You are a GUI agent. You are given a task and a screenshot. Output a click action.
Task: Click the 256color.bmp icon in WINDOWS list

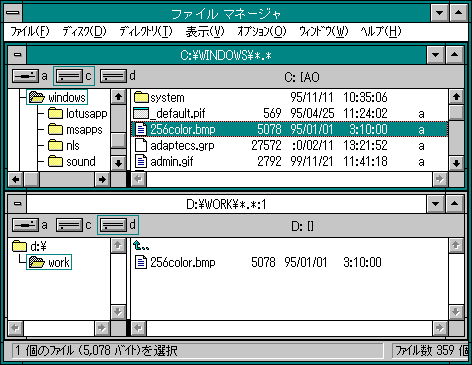(x=141, y=129)
